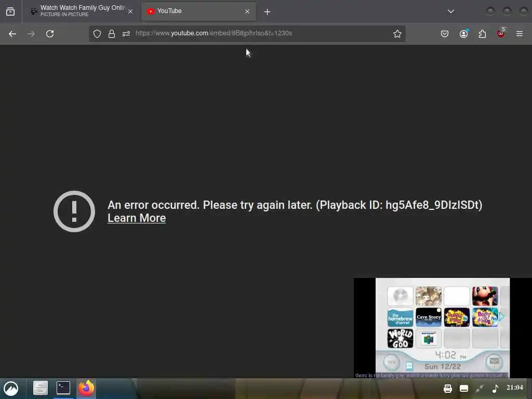Image resolution: width=532 pixels, height=399 pixels.
Task: Expand the list all tabs dropdown
Action: (451, 11)
